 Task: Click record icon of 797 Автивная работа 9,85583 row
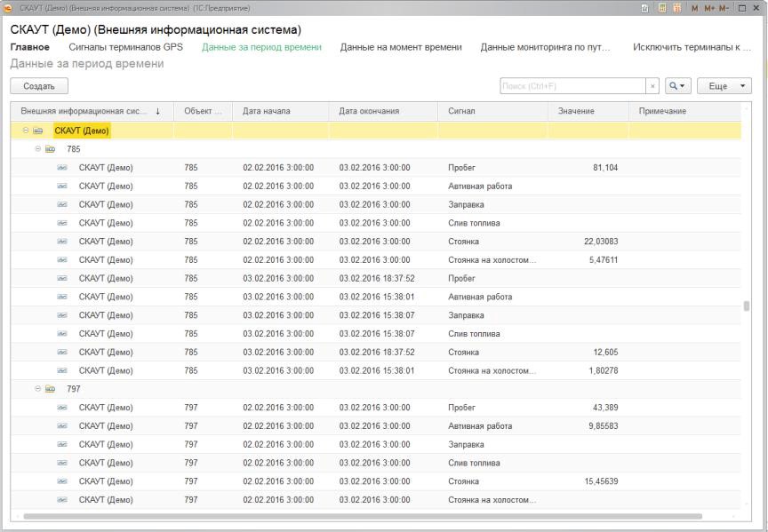[x=62, y=425]
